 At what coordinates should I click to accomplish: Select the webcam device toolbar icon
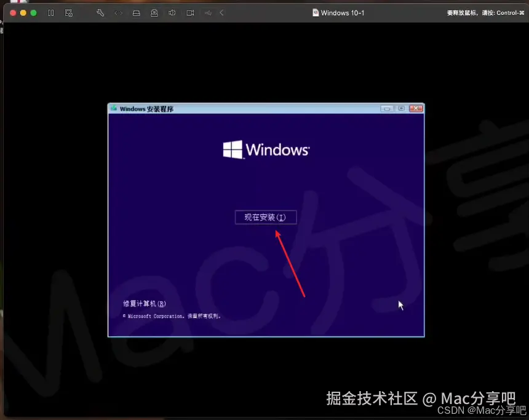[154, 12]
